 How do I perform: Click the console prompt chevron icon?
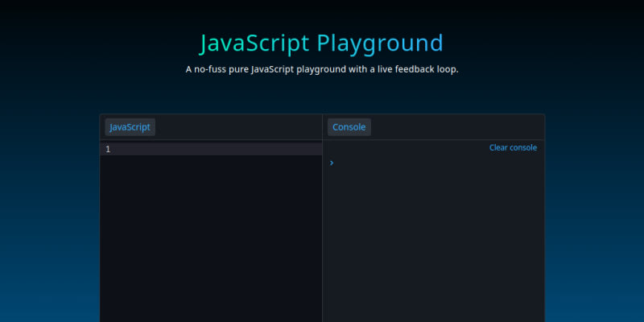point(332,163)
